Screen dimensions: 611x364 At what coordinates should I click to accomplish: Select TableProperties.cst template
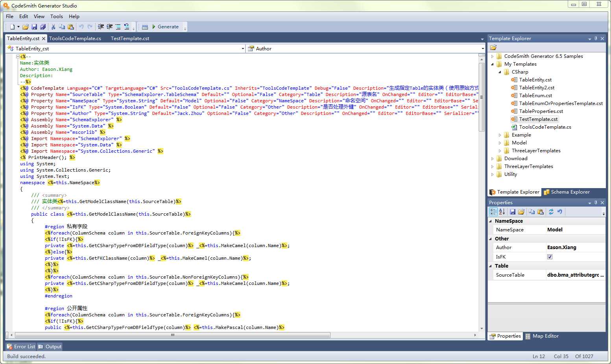click(x=541, y=111)
